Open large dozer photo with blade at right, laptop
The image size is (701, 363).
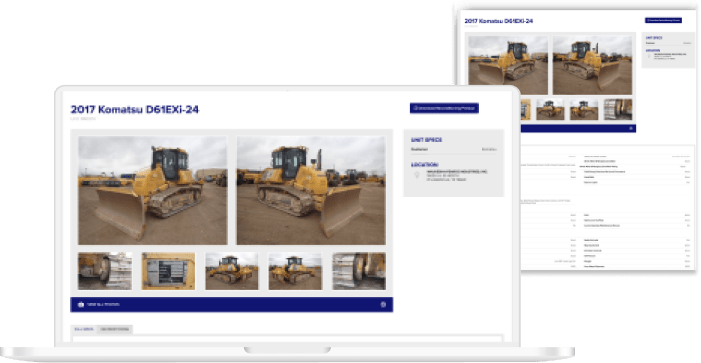tap(311, 191)
